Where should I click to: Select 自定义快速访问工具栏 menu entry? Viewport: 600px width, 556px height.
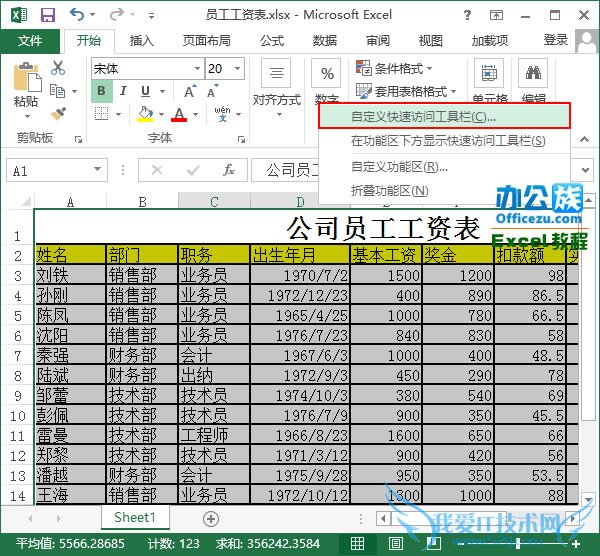[x=422, y=116]
